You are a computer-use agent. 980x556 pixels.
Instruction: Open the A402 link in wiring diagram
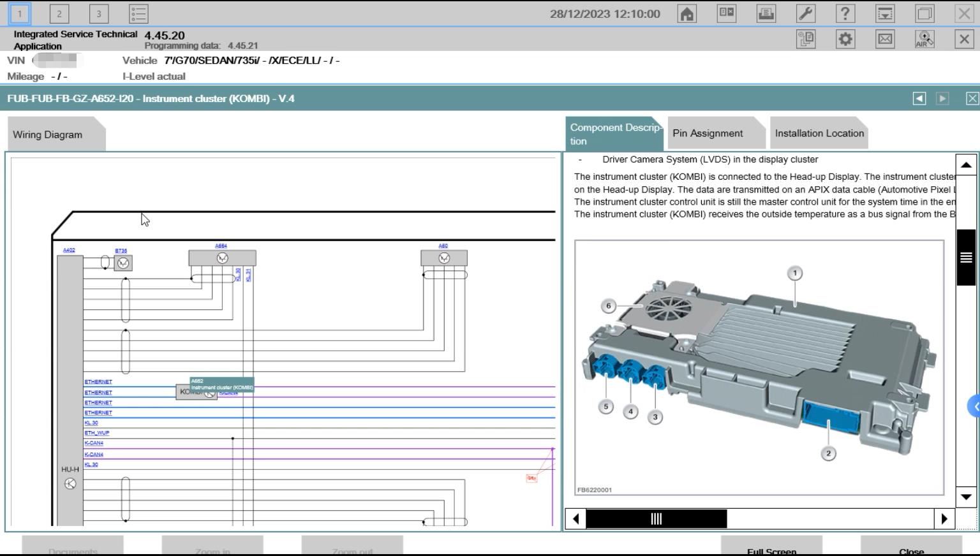(69, 250)
